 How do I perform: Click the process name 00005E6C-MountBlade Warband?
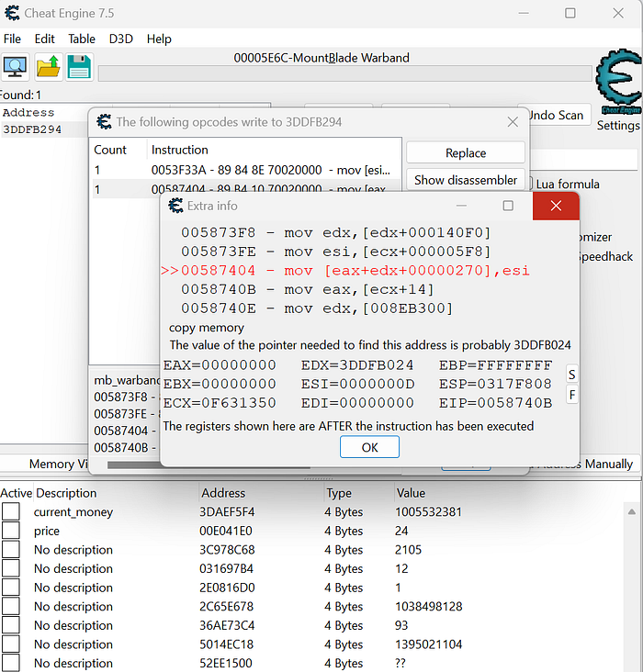[321, 58]
